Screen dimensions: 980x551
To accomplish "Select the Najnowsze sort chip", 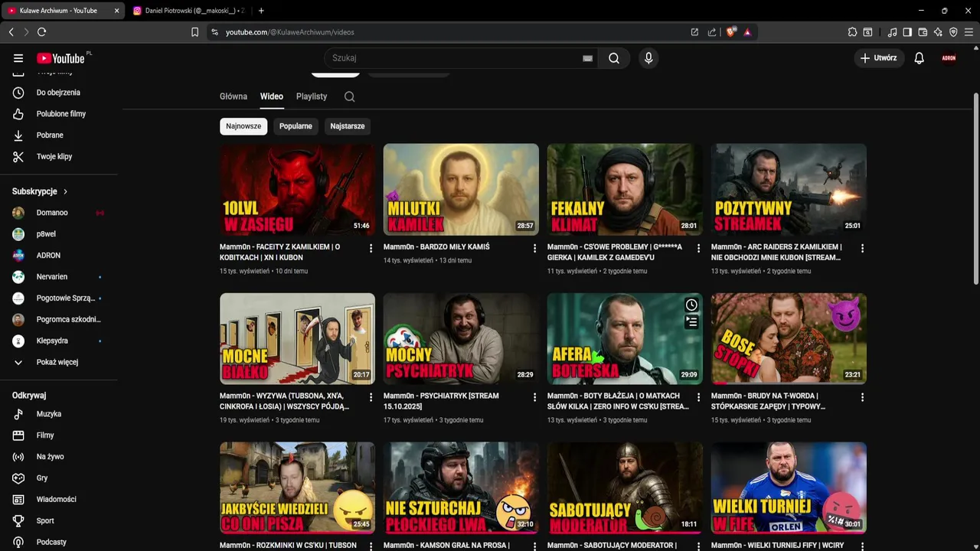I will pos(243,126).
